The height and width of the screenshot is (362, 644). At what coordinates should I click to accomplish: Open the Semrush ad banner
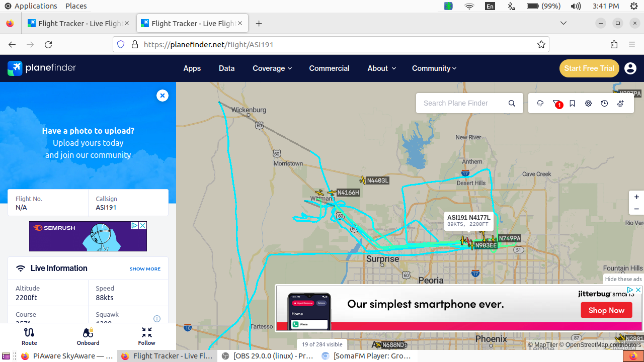88,236
